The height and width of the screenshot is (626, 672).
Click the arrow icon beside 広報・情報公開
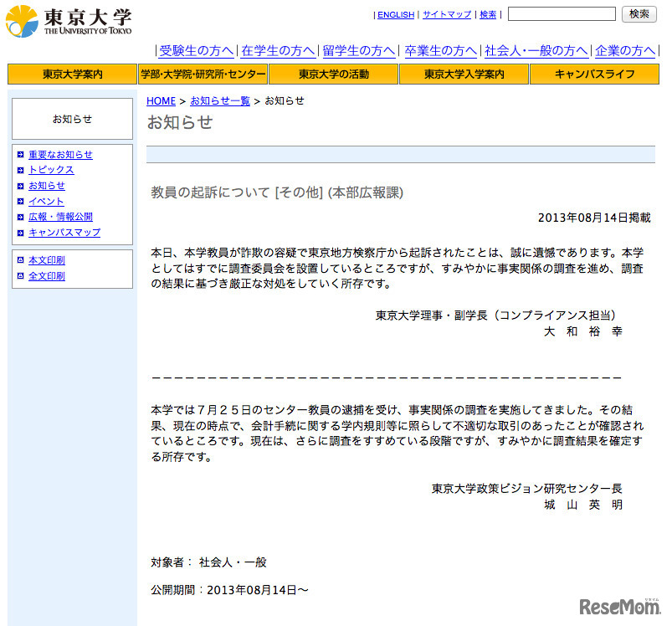click(x=20, y=217)
